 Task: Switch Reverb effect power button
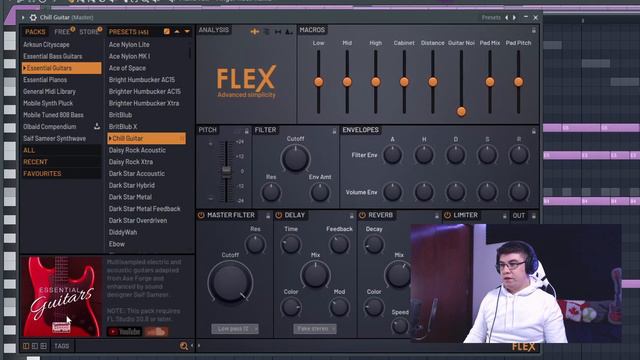[362, 215]
